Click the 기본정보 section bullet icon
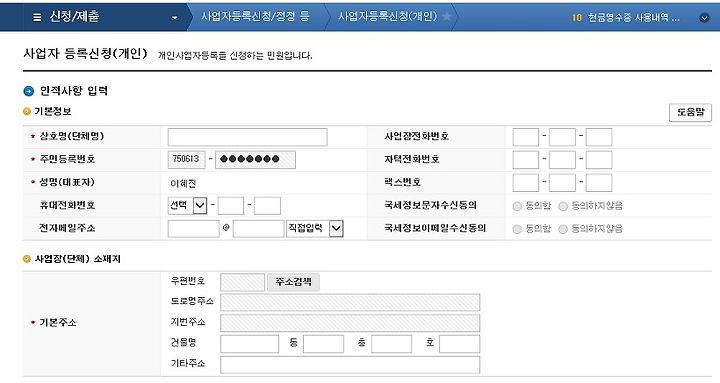The image size is (720, 383). pyautogui.click(x=27, y=112)
